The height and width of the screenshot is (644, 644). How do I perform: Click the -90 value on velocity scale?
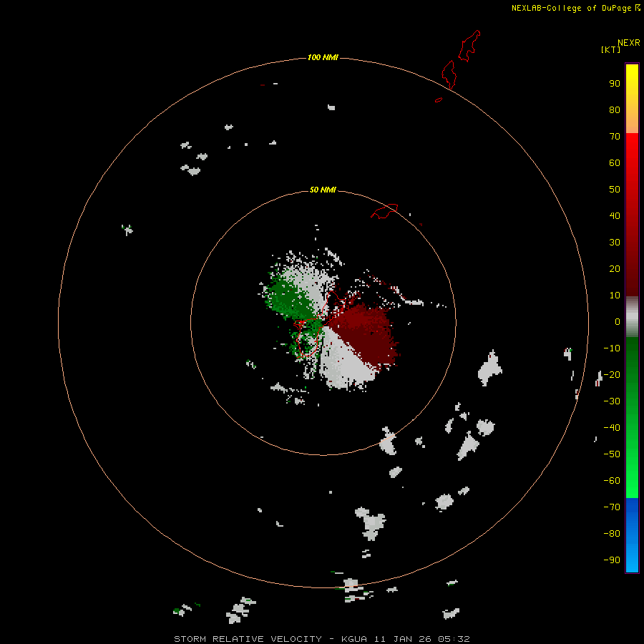pos(612,560)
